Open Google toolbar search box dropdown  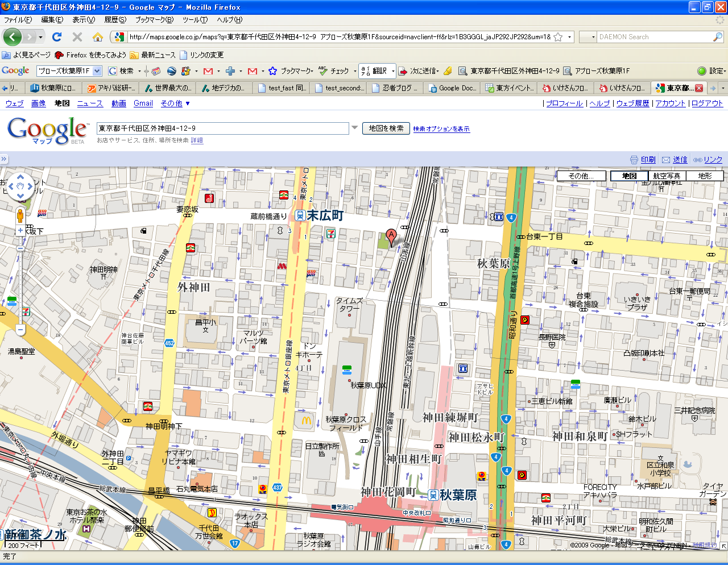[97, 71]
